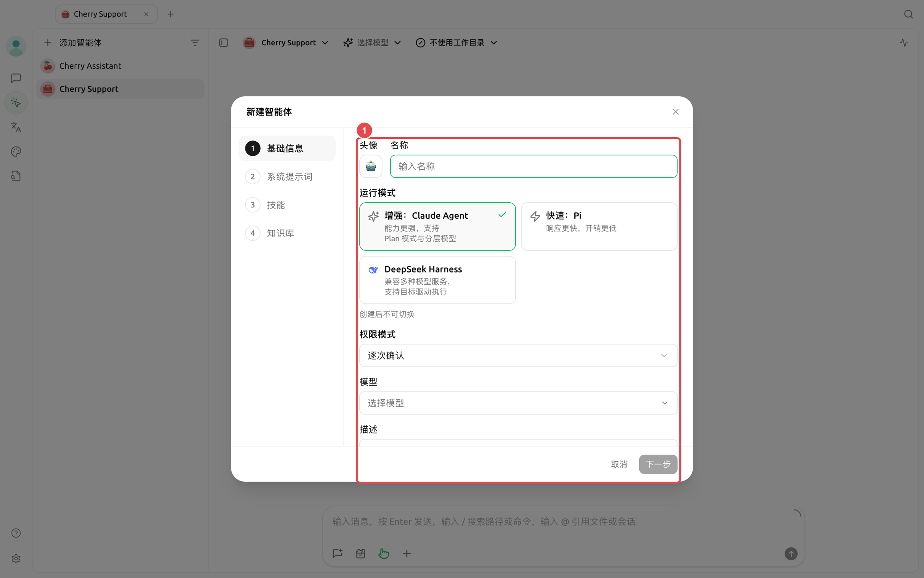Close the 新建智能体 dialog
This screenshot has width=924, height=578.
click(676, 112)
